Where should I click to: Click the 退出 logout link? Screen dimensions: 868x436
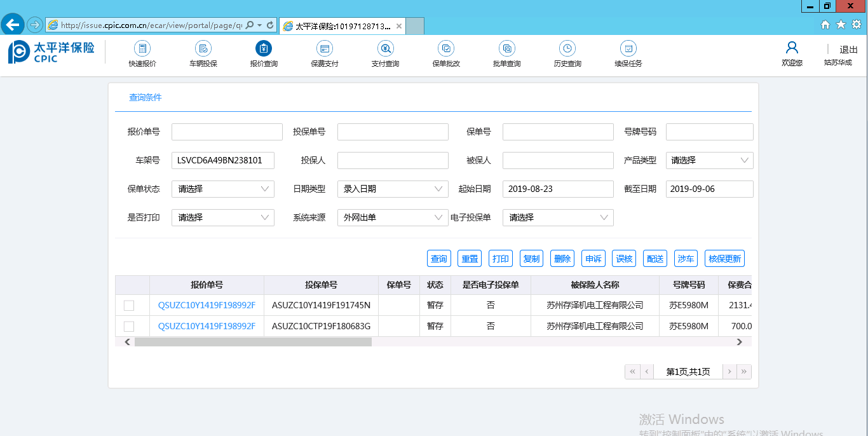pos(848,50)
